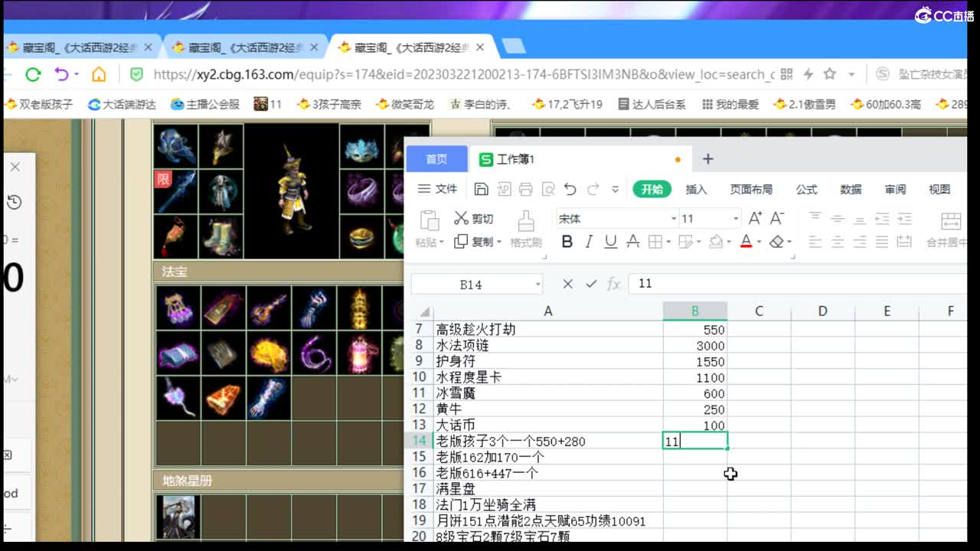
Task: Open the 李白的诗 bookmark
Action: [x=481, y=104]
